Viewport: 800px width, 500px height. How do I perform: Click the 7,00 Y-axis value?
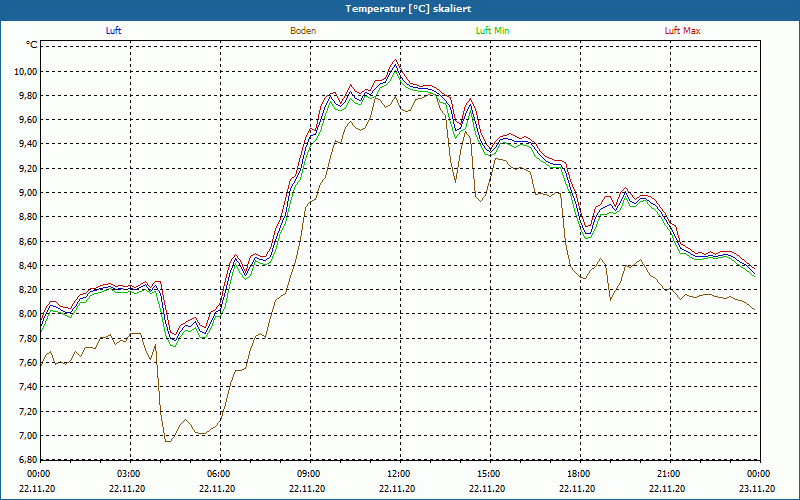point(29,435)
